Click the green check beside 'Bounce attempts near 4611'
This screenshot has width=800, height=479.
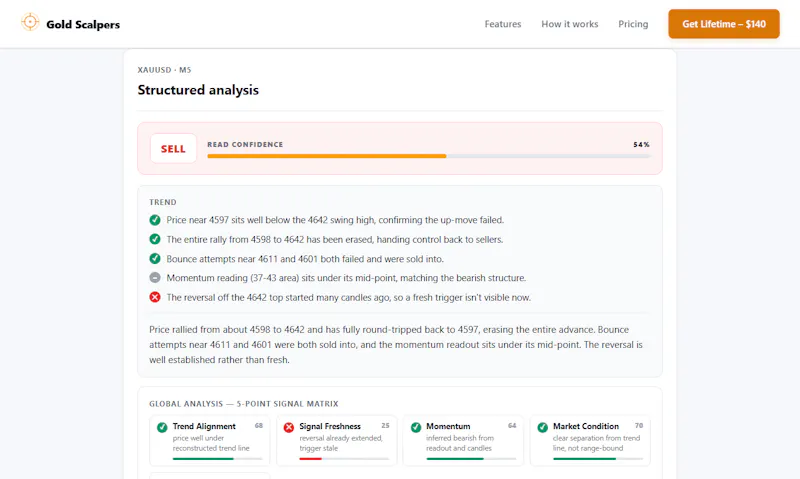click(x=155, y=259)
